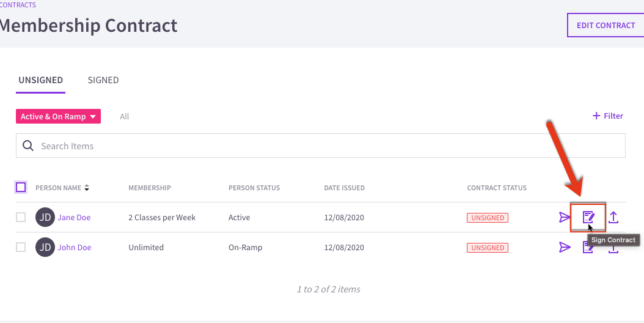Click the plus icon beside Filter
This screenshot has width=644, height=323.
596,116
